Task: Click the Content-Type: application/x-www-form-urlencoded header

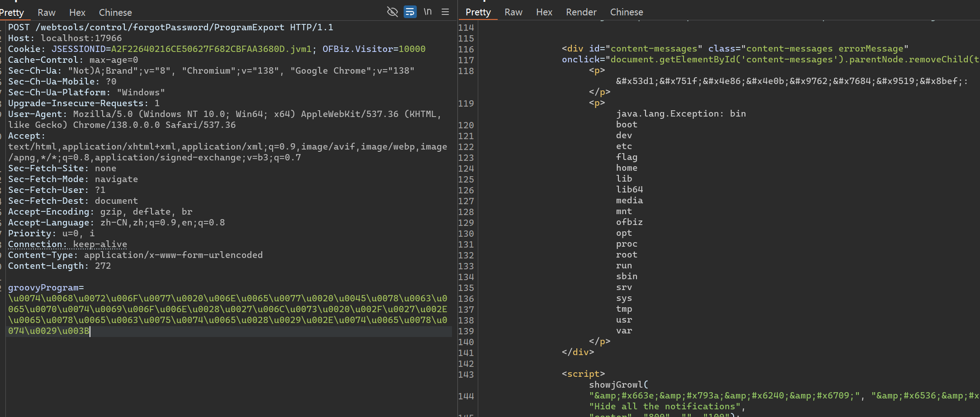Action: pos(135,255)
